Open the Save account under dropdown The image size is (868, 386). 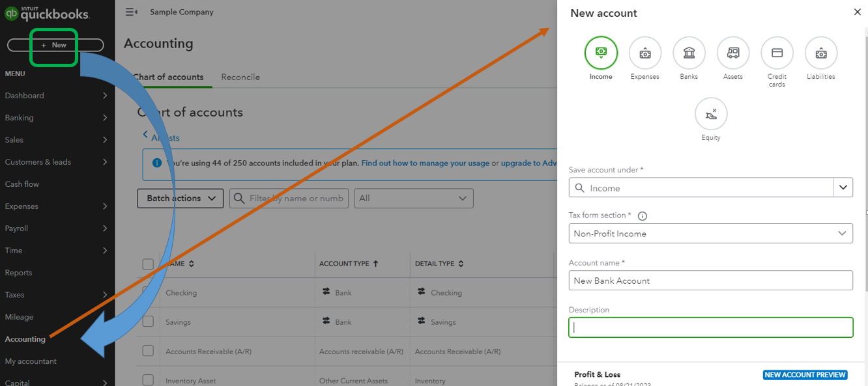[843, 187]
